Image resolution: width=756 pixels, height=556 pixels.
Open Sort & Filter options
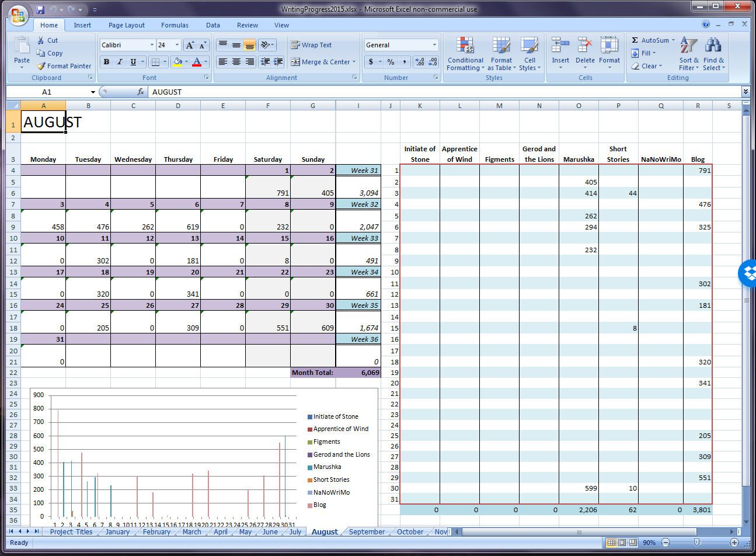(x=689, y=55)
